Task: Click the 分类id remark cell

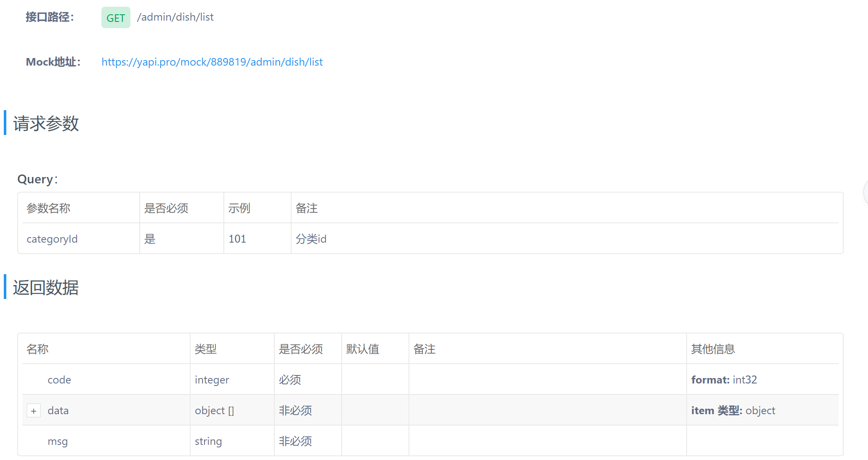Action: pos(311,239)
